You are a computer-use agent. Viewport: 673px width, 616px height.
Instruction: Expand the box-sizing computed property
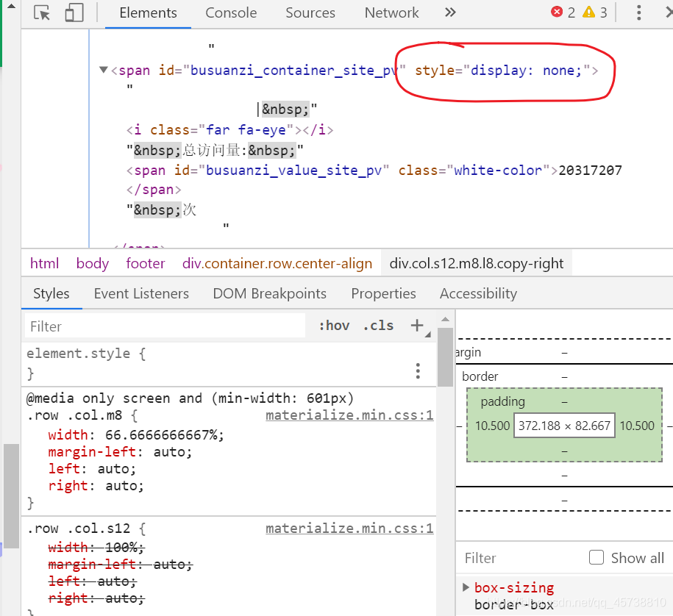[466, 587]
